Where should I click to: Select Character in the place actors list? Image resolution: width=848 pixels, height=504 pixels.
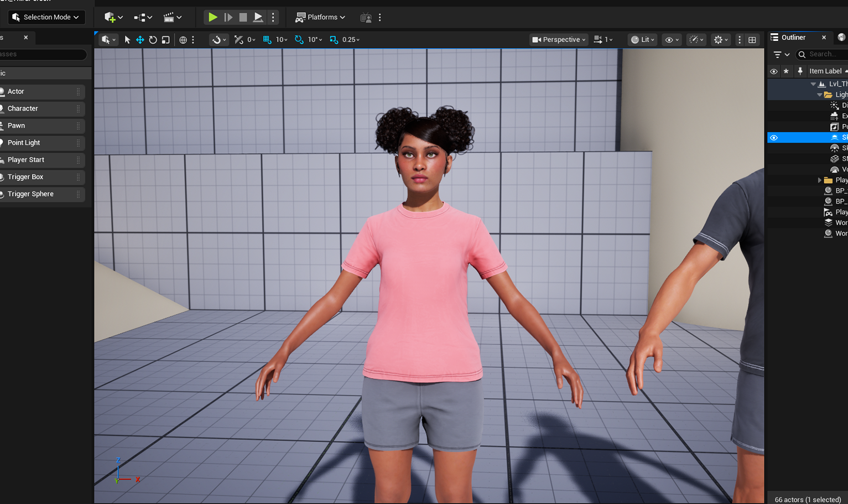tap(42, 108)
